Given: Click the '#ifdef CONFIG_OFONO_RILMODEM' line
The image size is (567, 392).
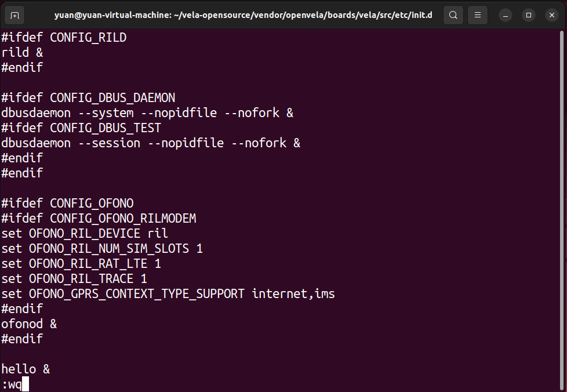Looking at the screenshot, I should point(99,219).
